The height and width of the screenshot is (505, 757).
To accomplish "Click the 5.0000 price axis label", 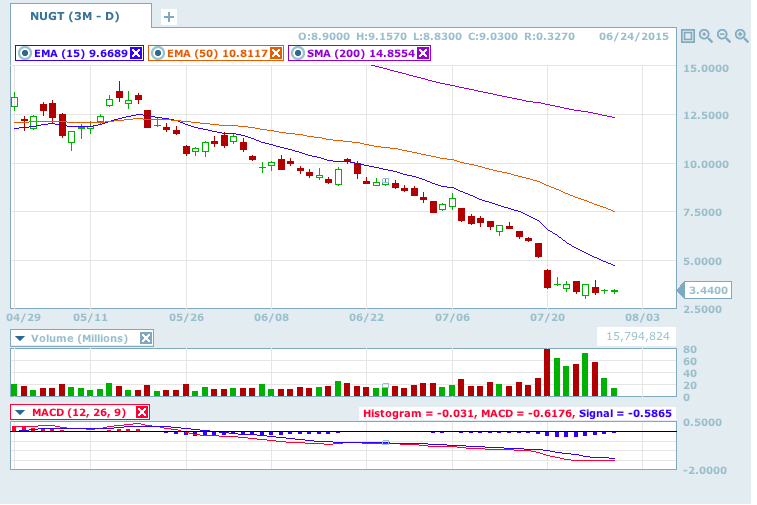I will 702,261.
